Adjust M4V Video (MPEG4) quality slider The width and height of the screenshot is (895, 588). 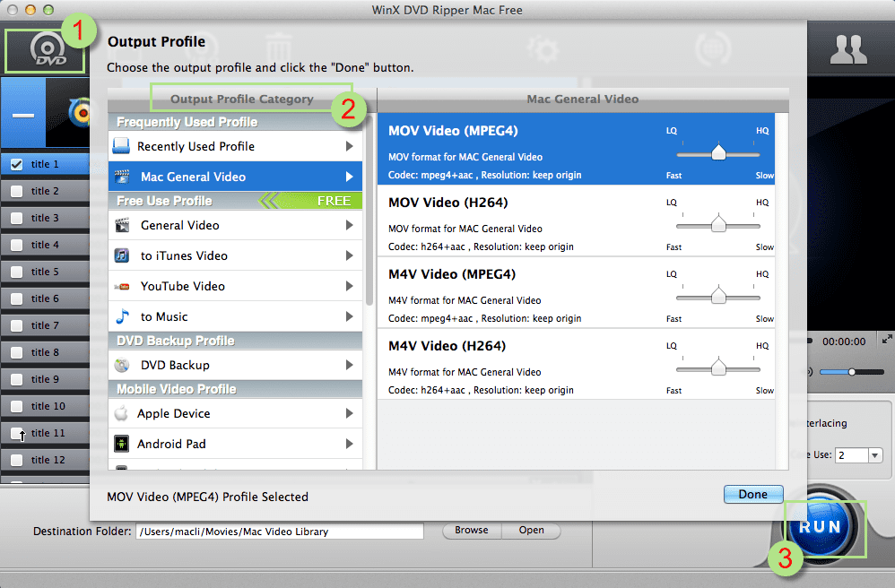click(x=718, y=296)
